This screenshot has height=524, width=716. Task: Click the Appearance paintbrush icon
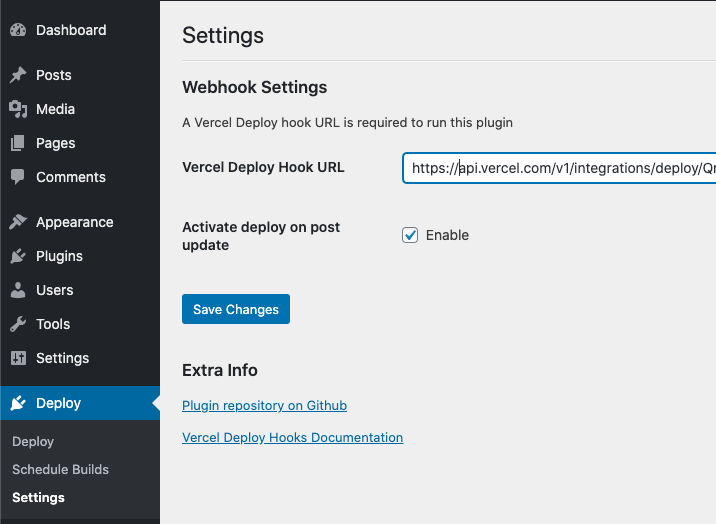point(18,222)
